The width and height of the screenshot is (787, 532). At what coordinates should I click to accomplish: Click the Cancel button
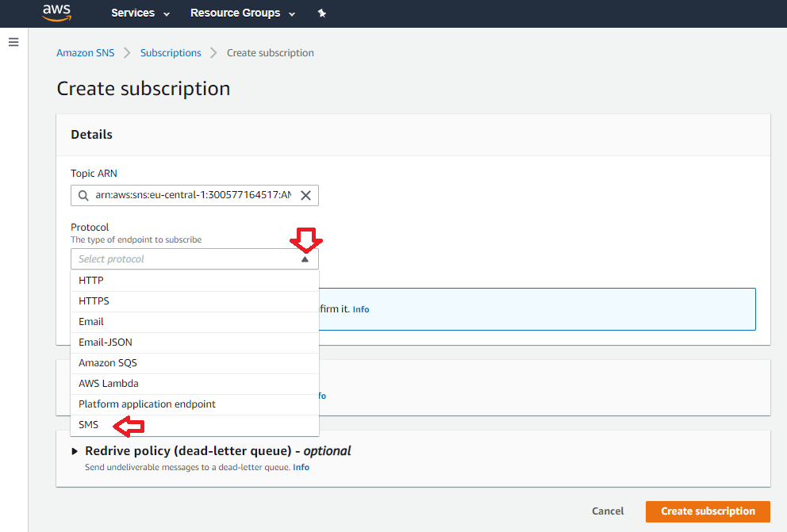[608, 511]
